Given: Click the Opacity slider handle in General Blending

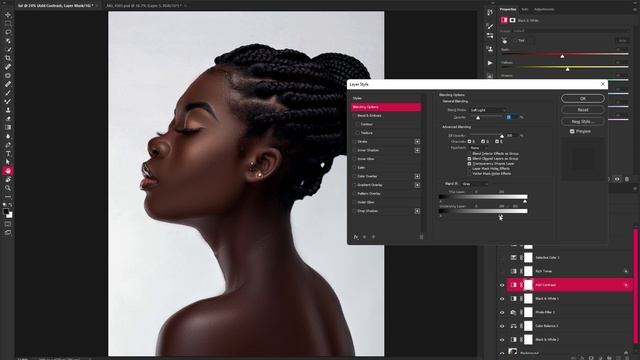Looking at the screenshot, I should point(478,118).
